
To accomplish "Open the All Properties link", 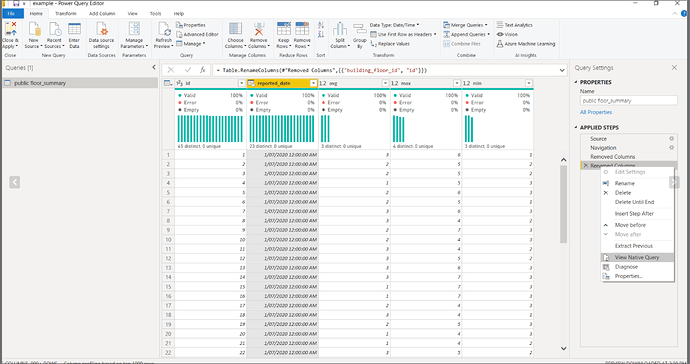I will [x=596, y=112].
